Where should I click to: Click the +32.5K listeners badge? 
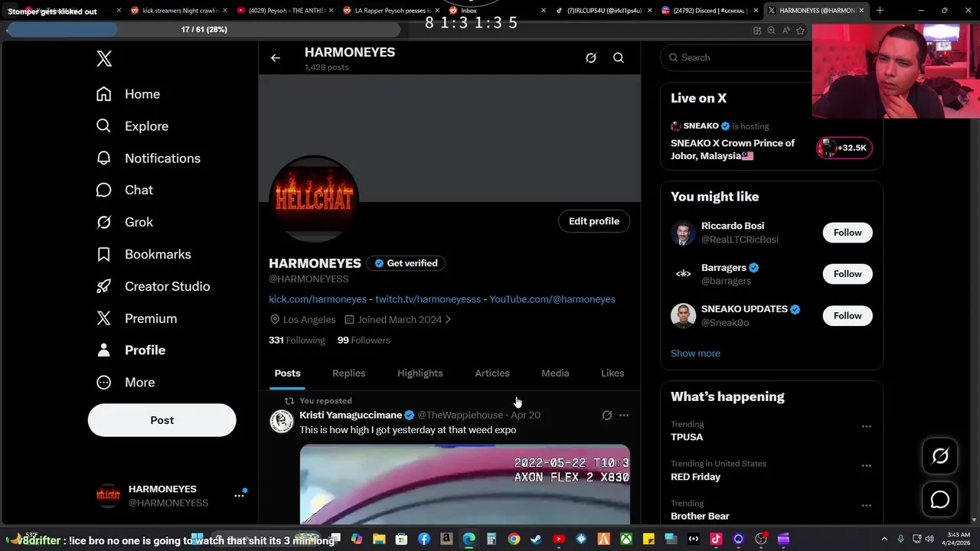tap(844, 148)
